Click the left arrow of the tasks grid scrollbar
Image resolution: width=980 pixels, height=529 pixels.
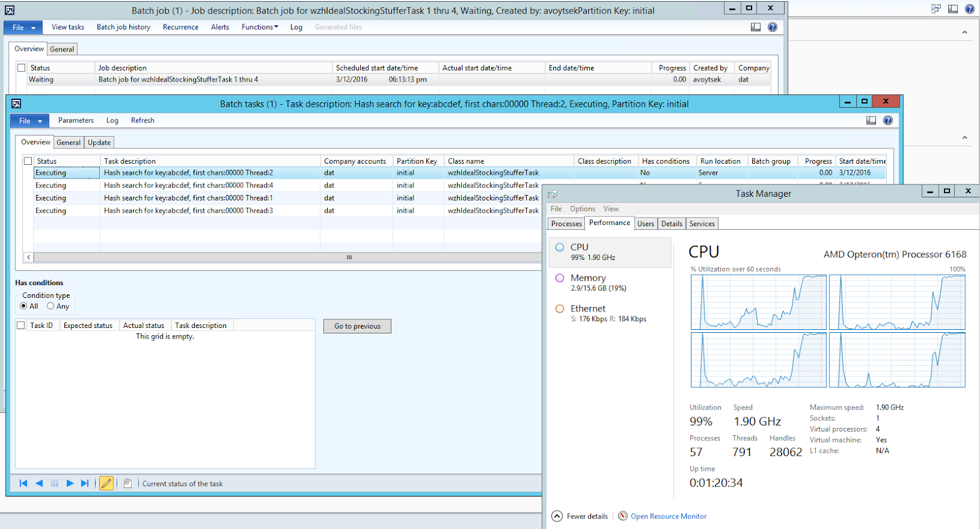pyautogui.click(x=29, y=257)
